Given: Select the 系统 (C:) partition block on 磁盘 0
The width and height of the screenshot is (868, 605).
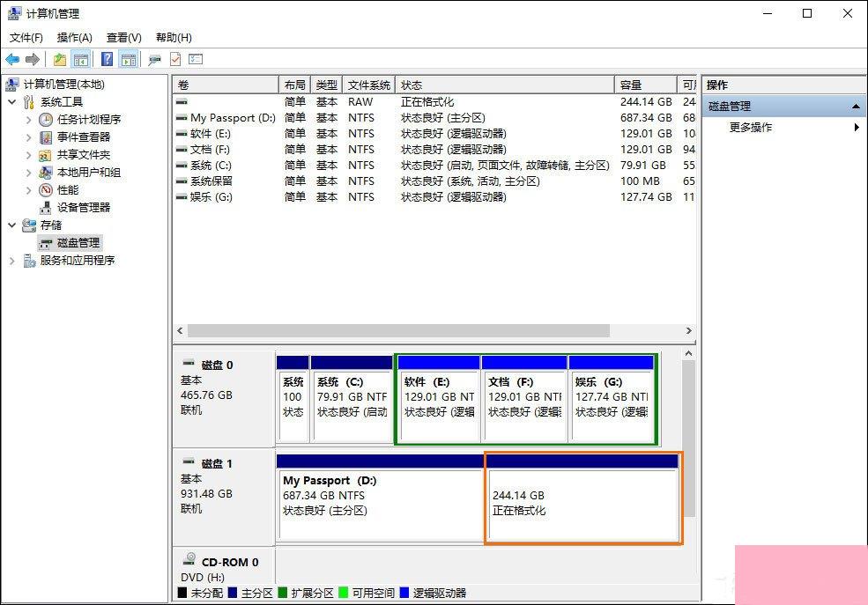Looking at the screenshot, I should [x=352, y=399].
